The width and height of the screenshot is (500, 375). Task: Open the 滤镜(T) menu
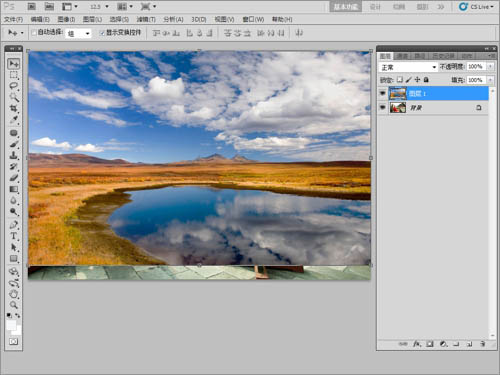click(146, 20)
